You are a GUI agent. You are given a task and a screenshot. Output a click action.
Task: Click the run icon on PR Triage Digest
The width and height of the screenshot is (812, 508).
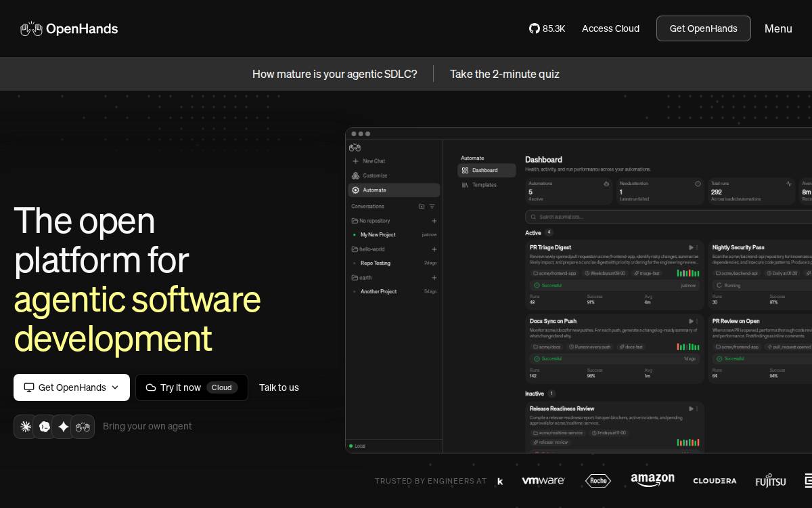pyautogui.click(x=691, y=248)
